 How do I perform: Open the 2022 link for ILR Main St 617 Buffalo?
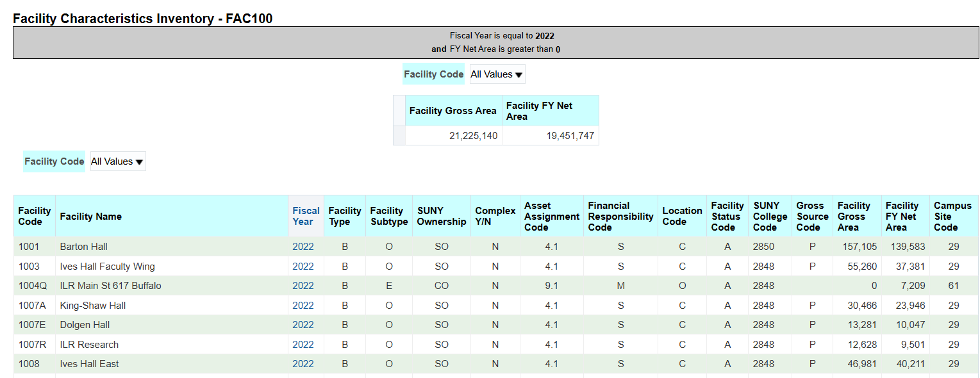[303, 285]
